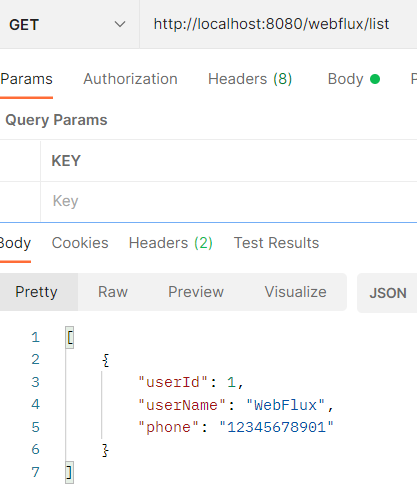417x488 pixels.
Task: Open the Authorization tab
Action: pyautogui.click(x=130, y=79)
